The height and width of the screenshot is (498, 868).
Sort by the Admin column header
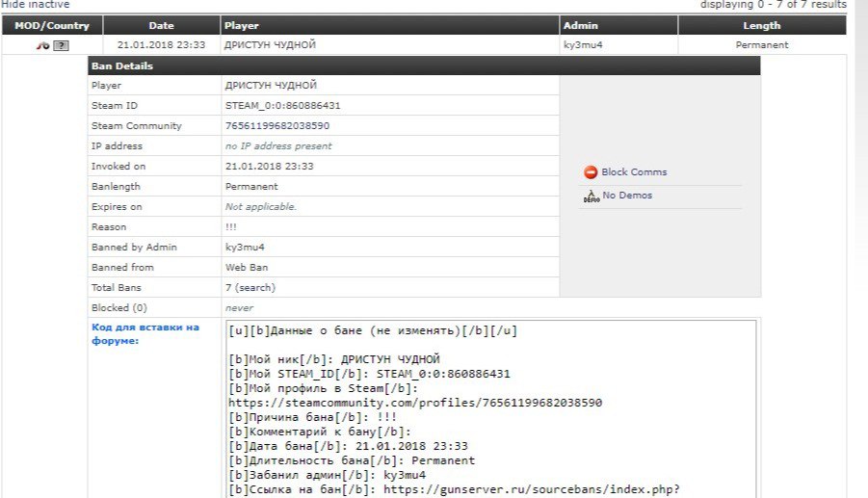[579, 26]
